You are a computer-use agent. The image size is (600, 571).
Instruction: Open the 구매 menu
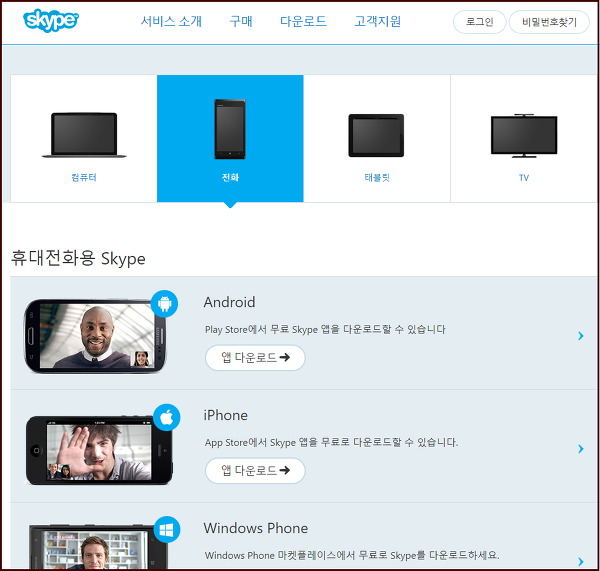coord(241,21)
